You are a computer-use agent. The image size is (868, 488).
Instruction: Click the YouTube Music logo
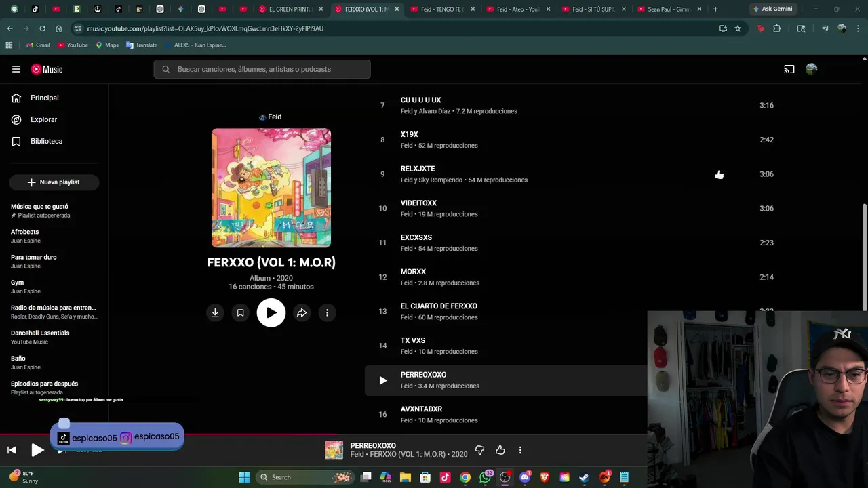[47, 69]
